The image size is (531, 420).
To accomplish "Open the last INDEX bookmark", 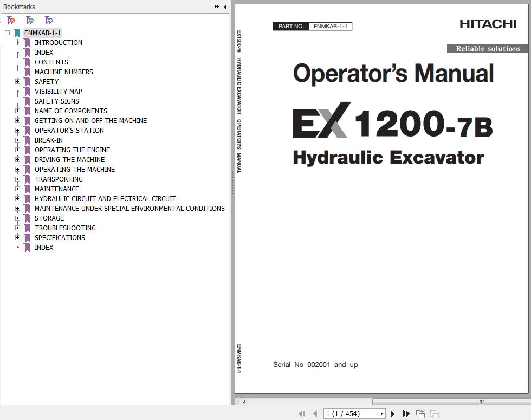I will (44, 248).
